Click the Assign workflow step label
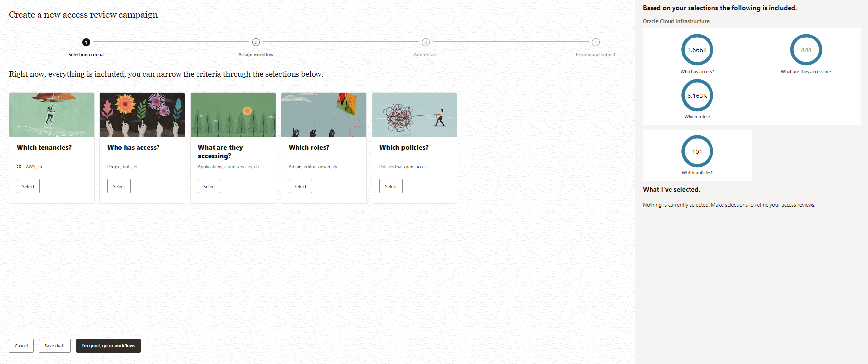The image size is (868, 364). tap(256, 55)
